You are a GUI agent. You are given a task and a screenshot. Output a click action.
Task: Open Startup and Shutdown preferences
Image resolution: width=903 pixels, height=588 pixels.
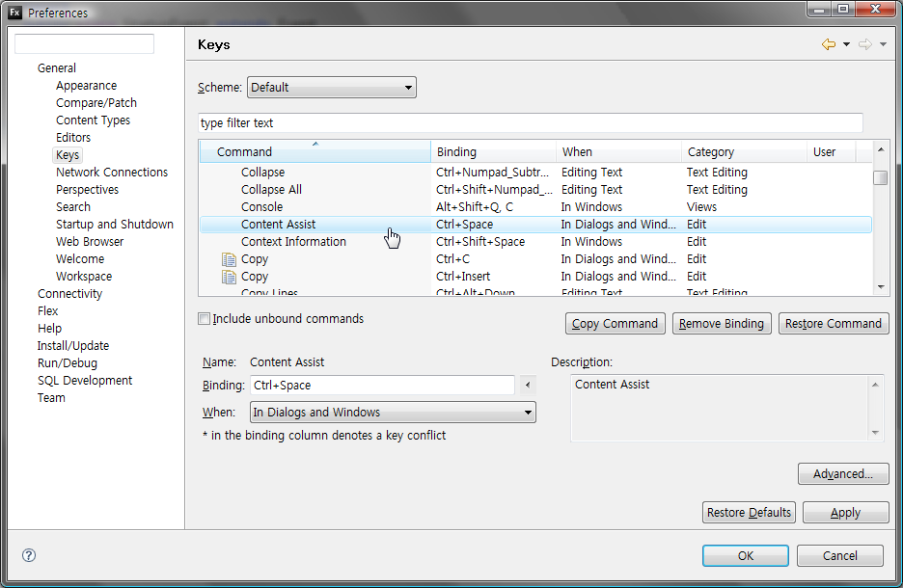coord(115,225)
